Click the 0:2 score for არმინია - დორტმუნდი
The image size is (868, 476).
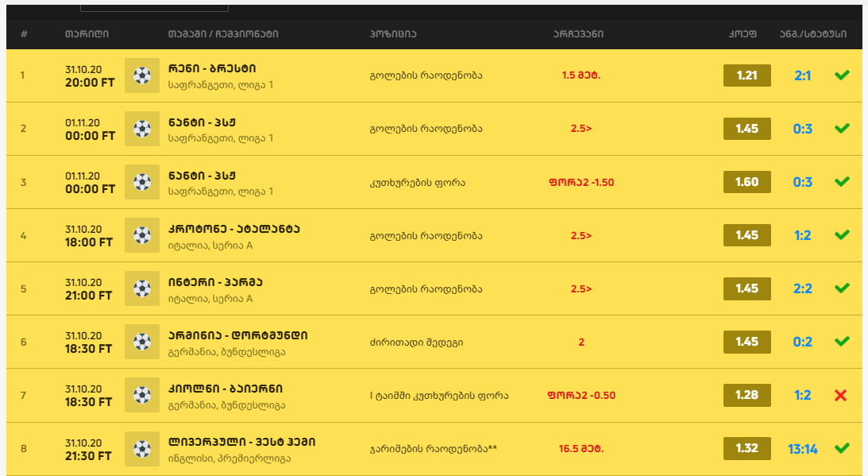pyautogui.click(x=803, y=342)
